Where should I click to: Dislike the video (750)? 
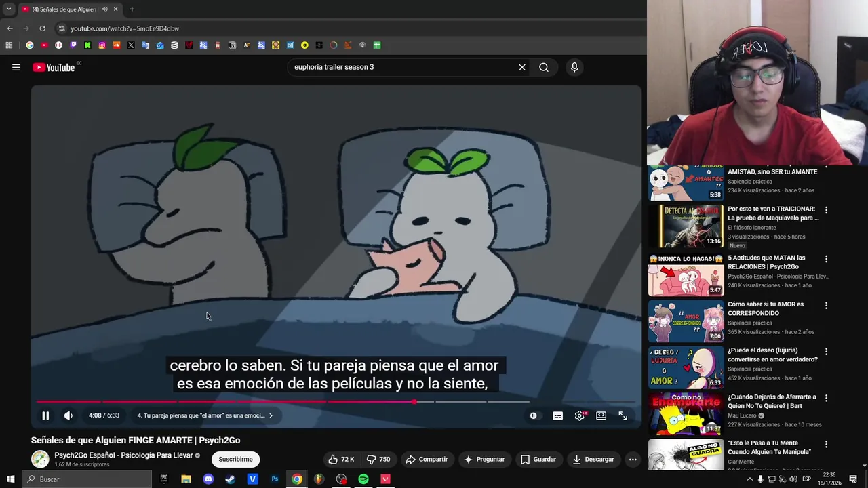378,459
